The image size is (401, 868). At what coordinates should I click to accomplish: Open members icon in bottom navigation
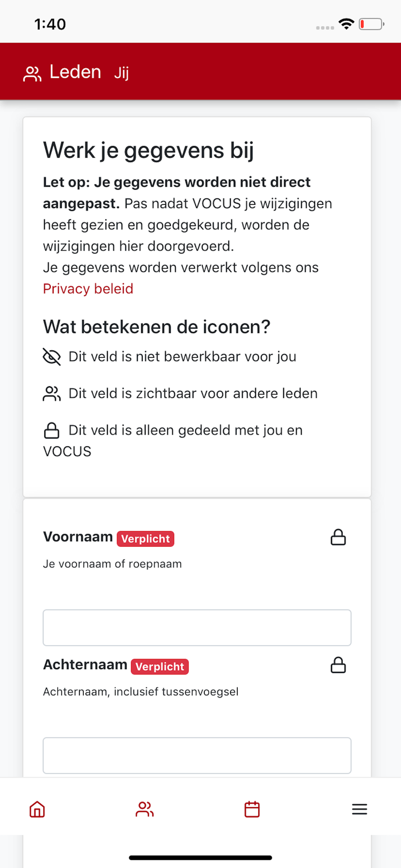click(x=145, y=809)
